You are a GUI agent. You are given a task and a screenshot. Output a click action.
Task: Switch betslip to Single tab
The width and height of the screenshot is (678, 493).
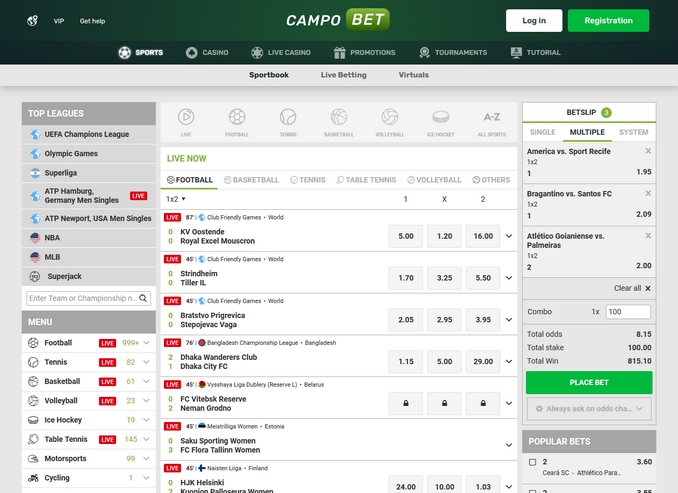coord(543,132)
